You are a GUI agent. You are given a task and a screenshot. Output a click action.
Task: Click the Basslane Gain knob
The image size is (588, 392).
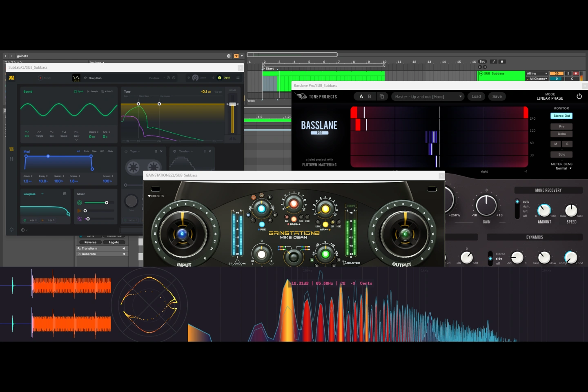coord(486,205)
